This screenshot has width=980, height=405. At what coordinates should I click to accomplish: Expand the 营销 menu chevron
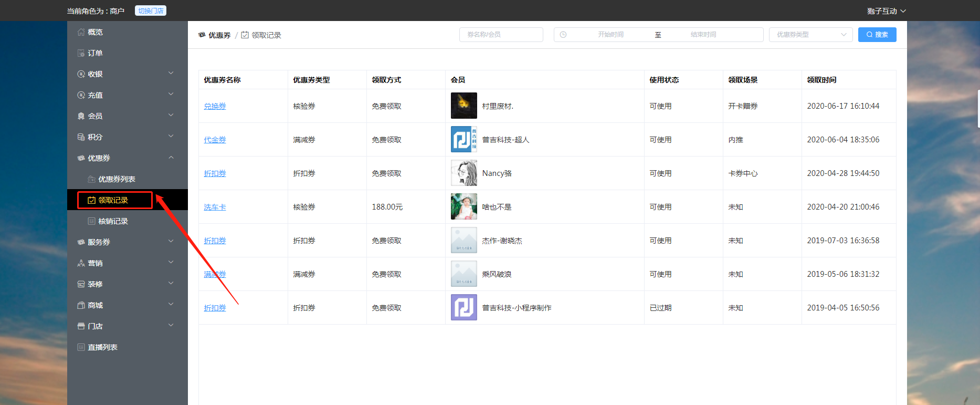pyautogui.click(x=171, y=262)
